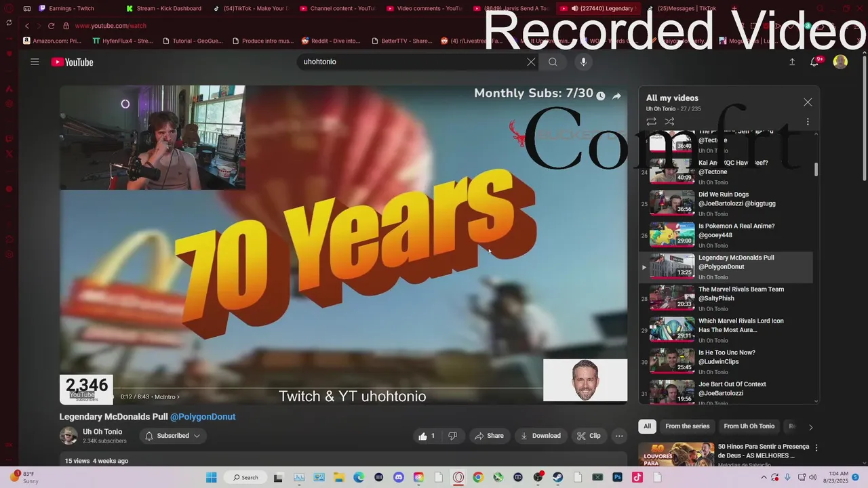The width and height of the screenshot is (868, 488).
Task: Click the playlist panel scrollbar
Action: click(816, 169)
